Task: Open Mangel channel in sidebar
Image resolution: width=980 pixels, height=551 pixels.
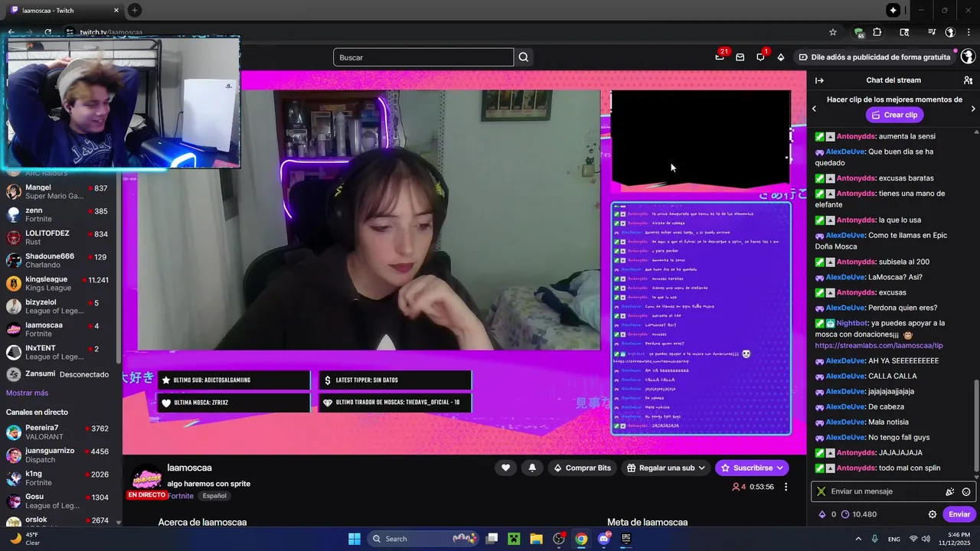Action: pyautogui.click(x=58, y=191)
